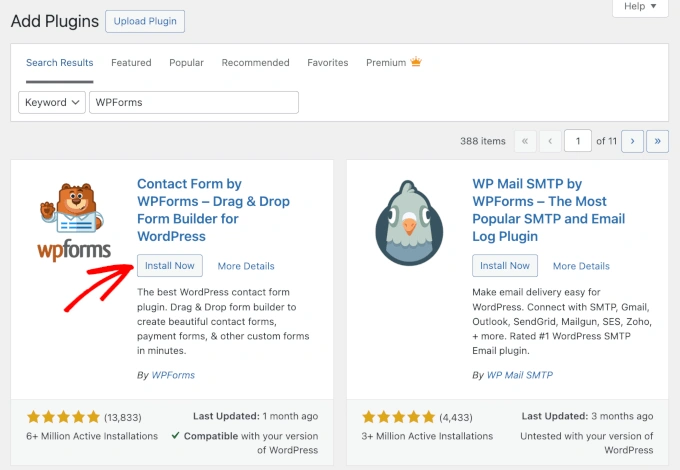Click the previous page arrow button
The height and width of the screenshot is (470, 680).
point(550,141)
